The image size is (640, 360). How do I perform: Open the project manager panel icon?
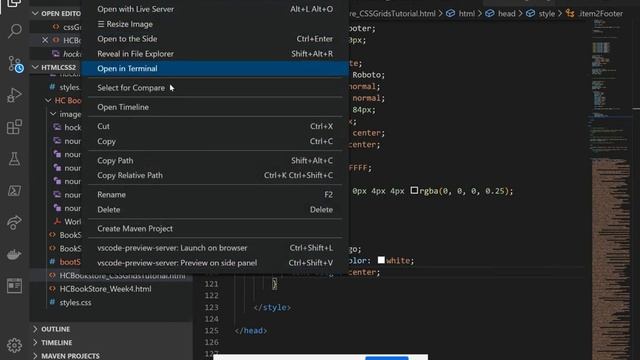15,286
